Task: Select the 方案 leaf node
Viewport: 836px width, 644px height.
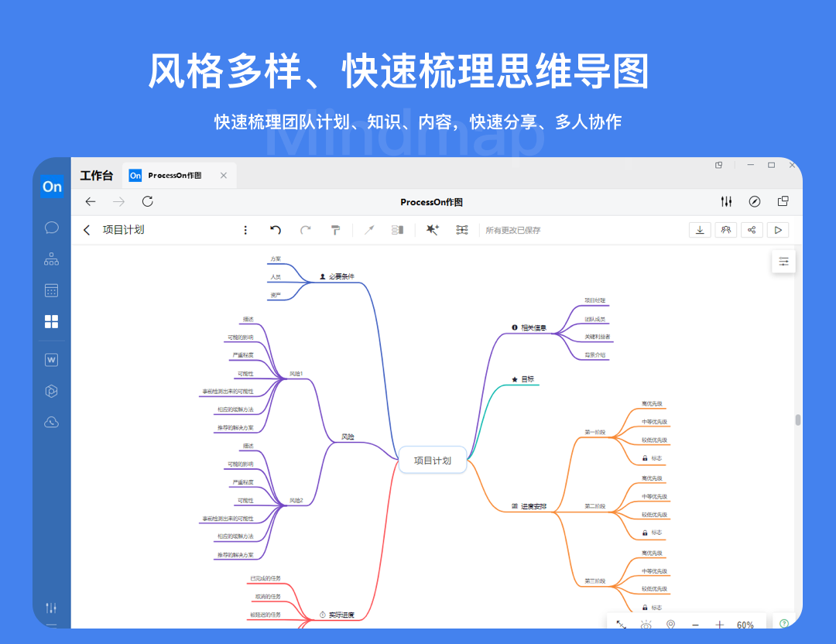Action: (x=276, y=259)
